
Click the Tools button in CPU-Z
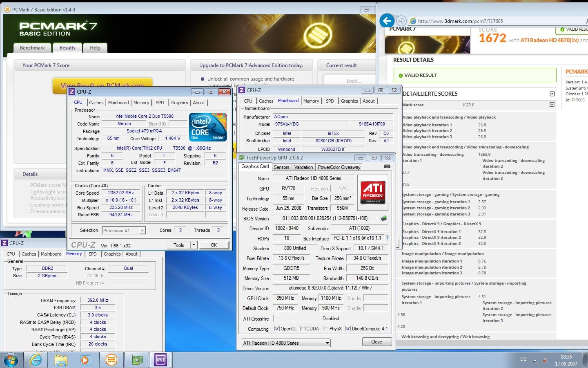click(x=179, y=245)
